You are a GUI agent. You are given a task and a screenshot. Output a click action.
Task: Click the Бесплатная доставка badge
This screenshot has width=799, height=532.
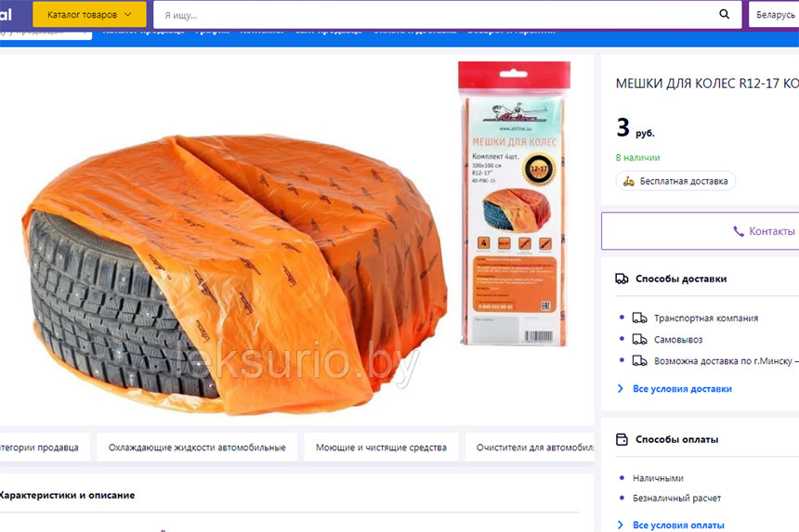(675, 181)
